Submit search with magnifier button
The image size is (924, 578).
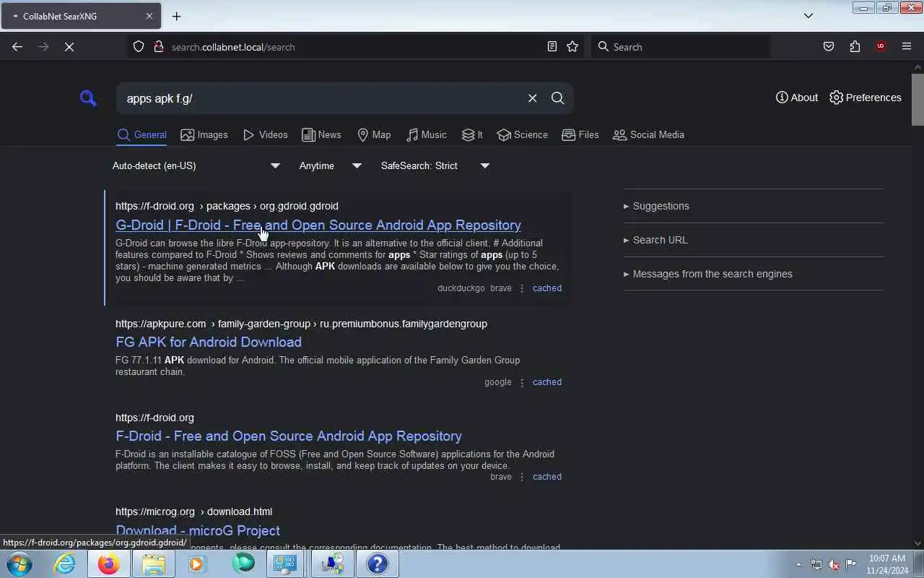(x=557, y=98)
